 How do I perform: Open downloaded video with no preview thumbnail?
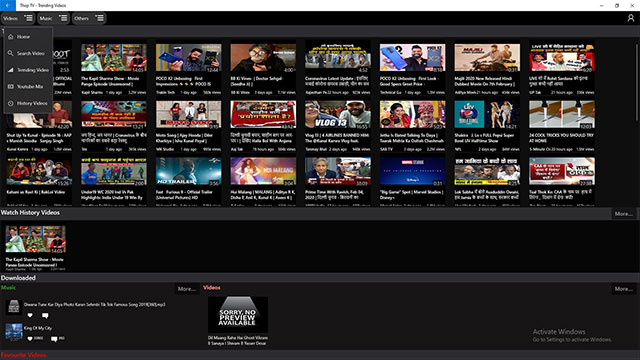click(238, 315)
